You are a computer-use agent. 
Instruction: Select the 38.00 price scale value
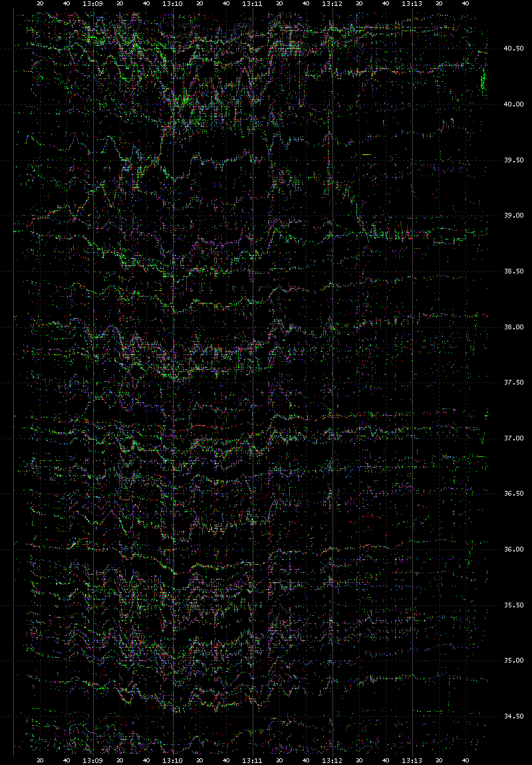tap(513, 327)
